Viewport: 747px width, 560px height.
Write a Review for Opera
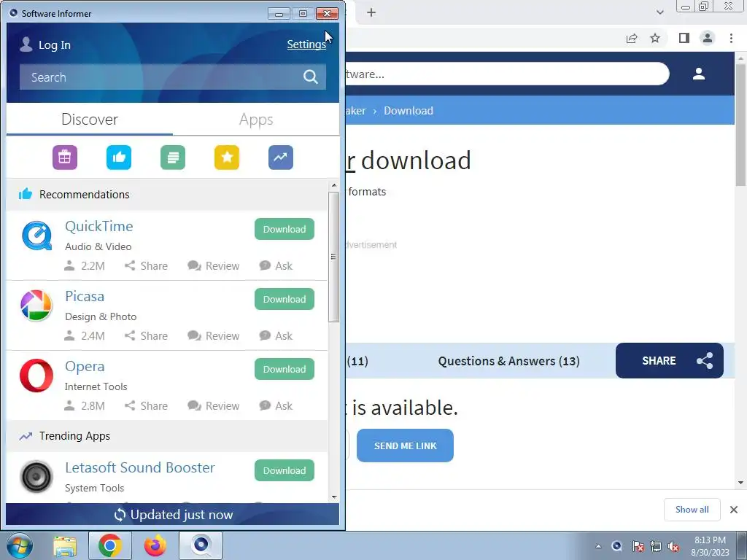(x=214, y=405)
